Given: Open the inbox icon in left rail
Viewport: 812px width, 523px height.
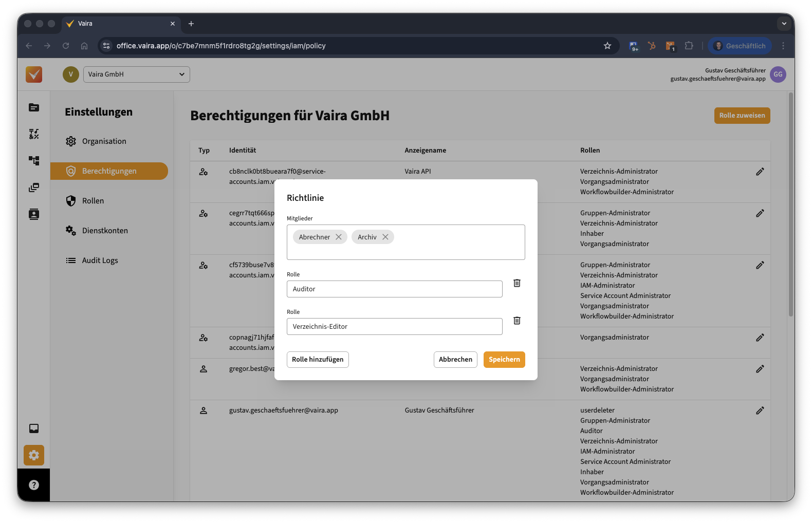Looking at the screenshot, I should (34, 428).
